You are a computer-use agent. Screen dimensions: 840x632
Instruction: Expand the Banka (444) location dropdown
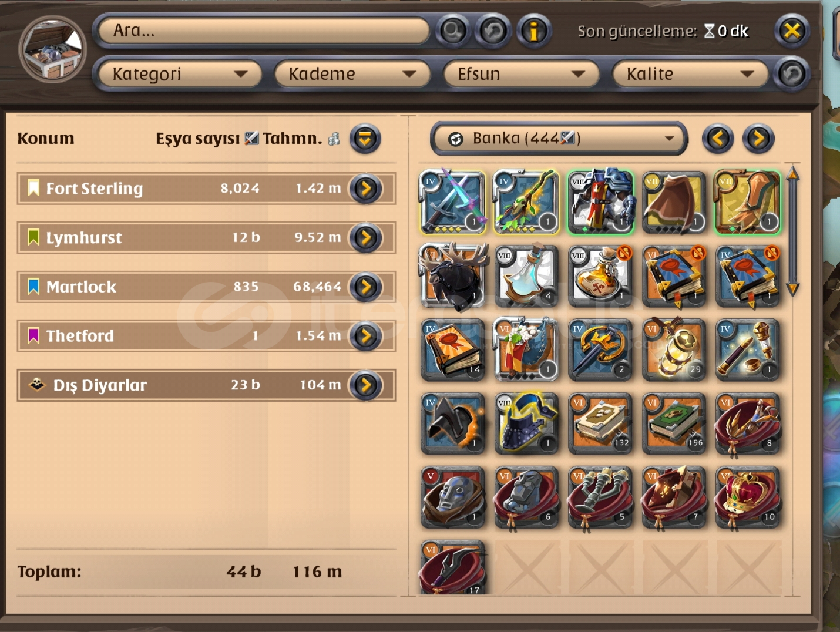point(559,139)
